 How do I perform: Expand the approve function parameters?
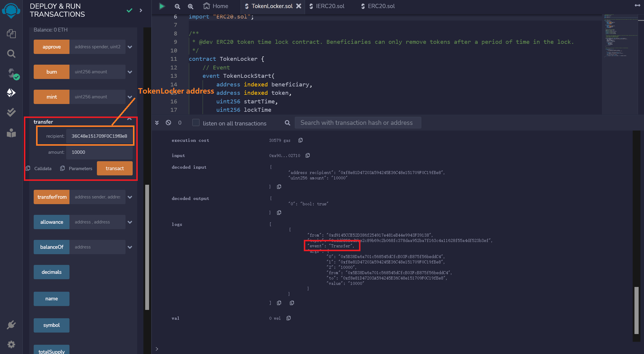coord(130,47)
